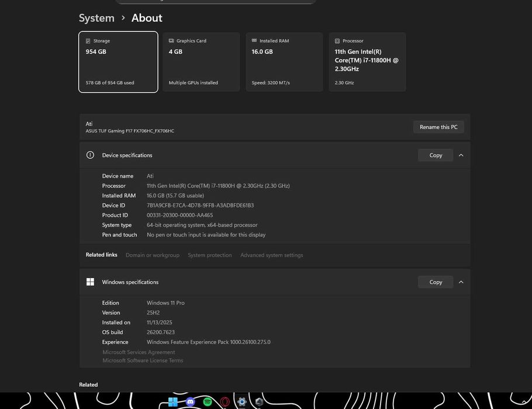Image resolution: width=532 pixels, height=409 pixels.
Task: Open Microsoft Software License Terms link
Action: (x=143, y=360)
